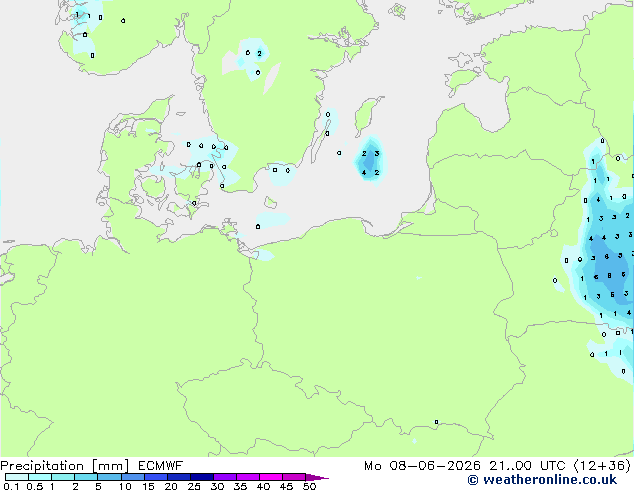This screenshot has height=490, width=634.
Task: Click the '10' legend value
Action: click(x=125, y=486)
